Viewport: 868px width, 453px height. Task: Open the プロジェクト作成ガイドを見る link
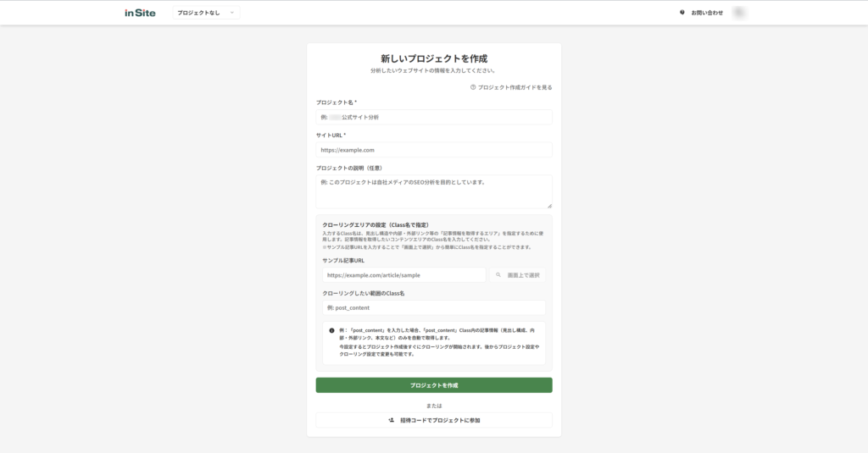point(515,87)
